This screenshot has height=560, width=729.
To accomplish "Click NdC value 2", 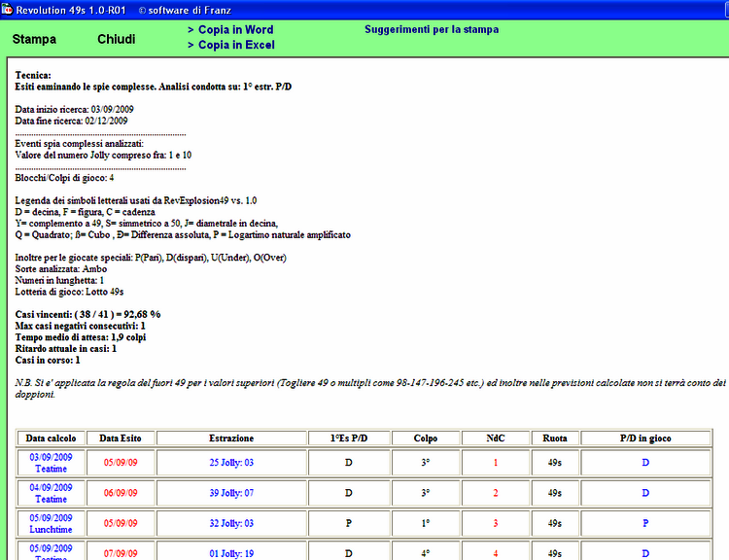I will (x=495, y=493).
